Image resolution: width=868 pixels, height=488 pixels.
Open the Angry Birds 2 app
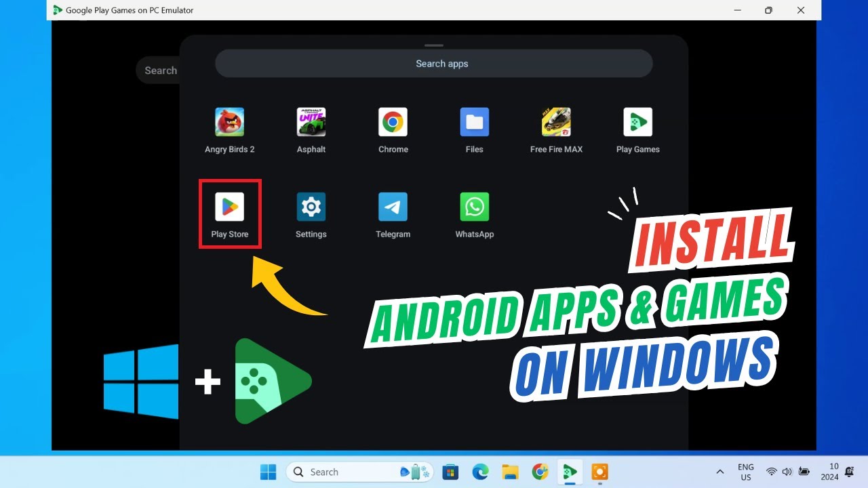pos(230,123)
